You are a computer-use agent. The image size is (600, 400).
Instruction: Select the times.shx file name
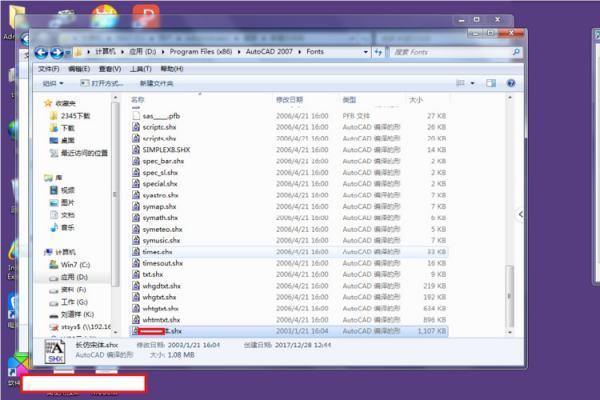click(x=157, y=252)
